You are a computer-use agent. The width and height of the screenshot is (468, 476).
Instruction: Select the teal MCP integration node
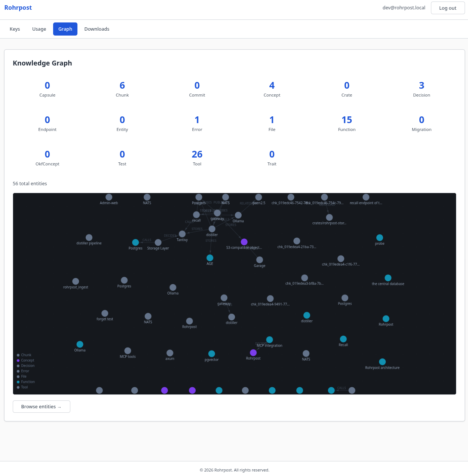[269, 340]
